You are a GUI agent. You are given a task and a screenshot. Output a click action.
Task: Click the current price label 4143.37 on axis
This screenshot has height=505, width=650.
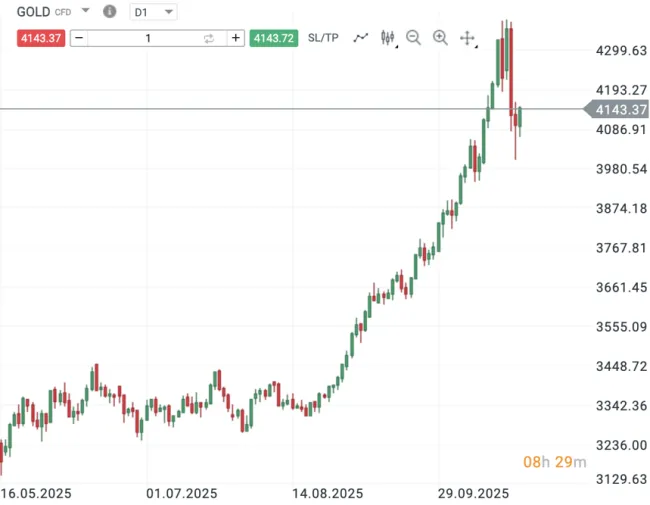click(618, 109)
